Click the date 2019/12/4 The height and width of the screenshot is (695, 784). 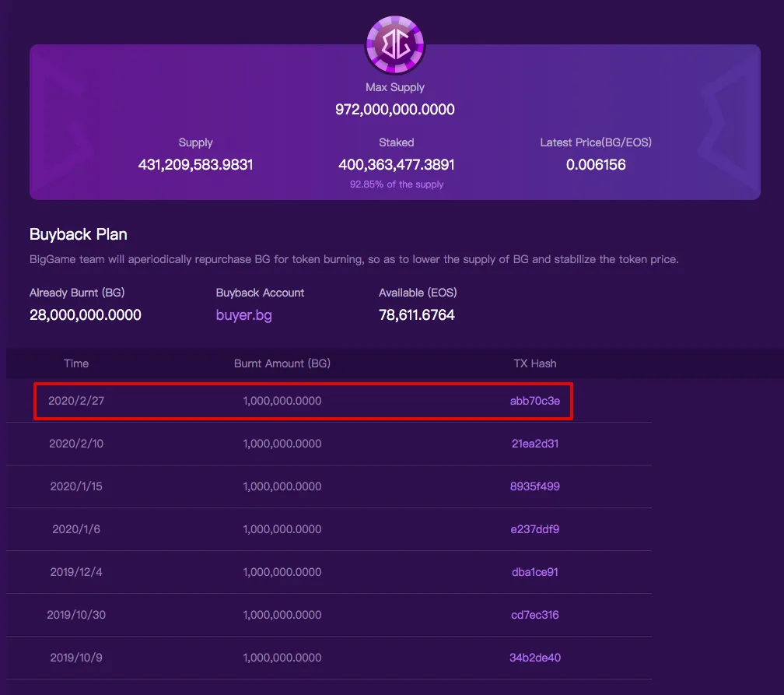coord(76,572)
